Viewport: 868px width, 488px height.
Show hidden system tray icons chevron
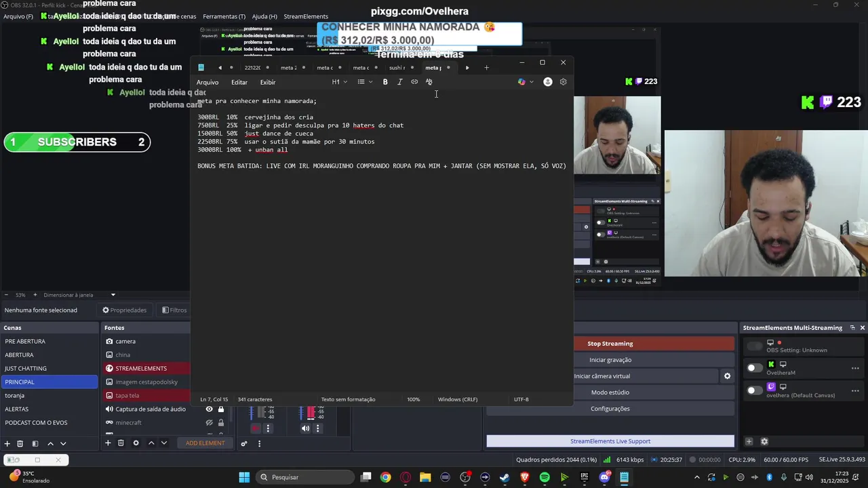pyautogui.click(x=697, y=477)
